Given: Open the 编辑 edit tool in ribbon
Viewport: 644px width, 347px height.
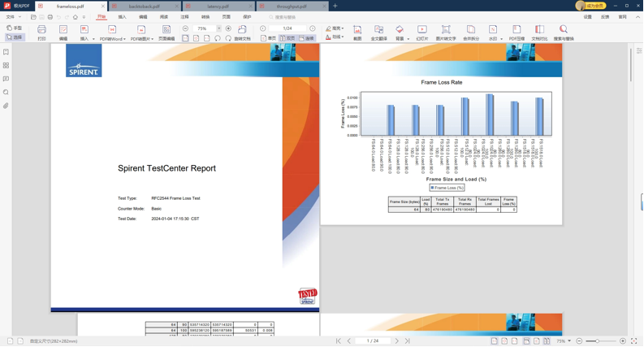Looking at the screenshot, I should click(x=63, y=33).
